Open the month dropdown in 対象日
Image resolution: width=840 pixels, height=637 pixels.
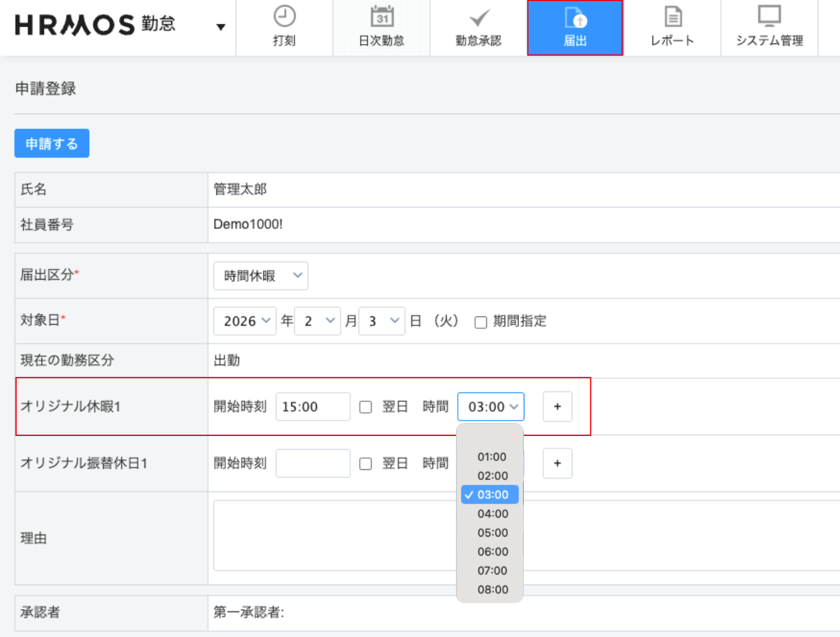pos(317,321)
